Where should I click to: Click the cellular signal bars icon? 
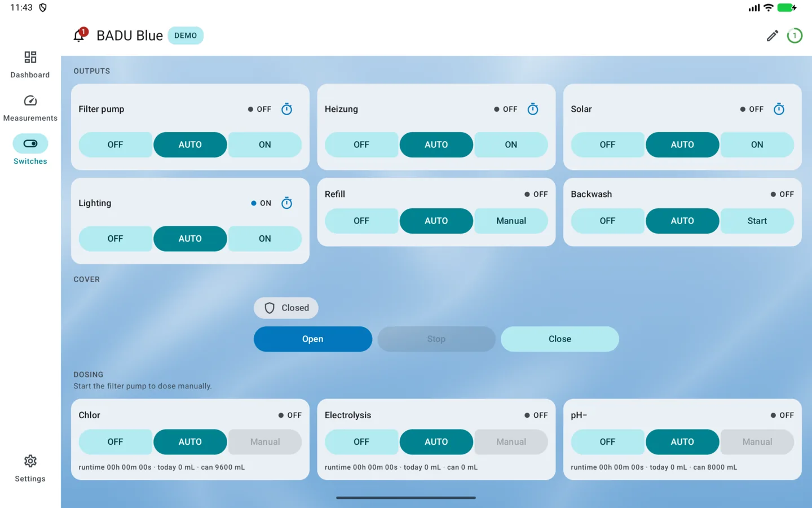coord(754,8)
